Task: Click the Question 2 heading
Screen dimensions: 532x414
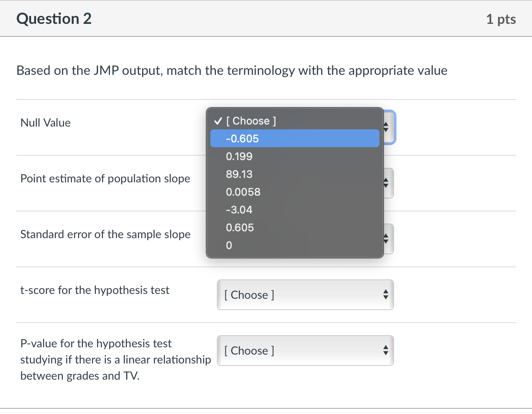Action: pos(54,19)
